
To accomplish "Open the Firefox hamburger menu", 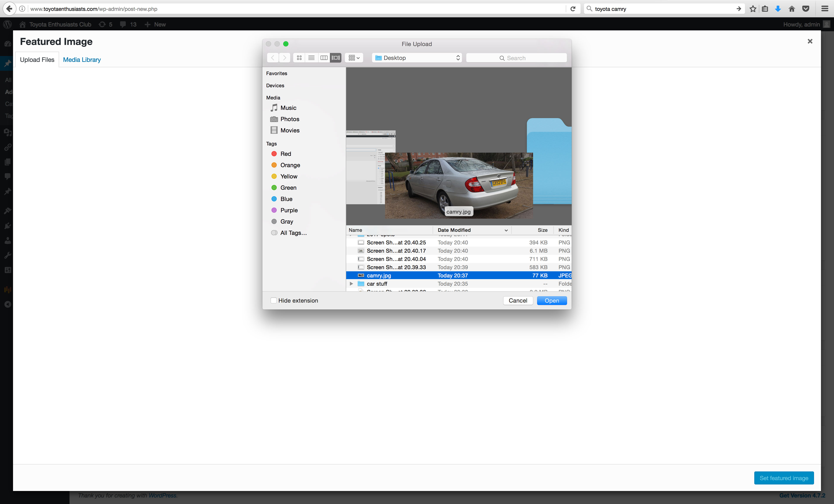I will 825,9.
